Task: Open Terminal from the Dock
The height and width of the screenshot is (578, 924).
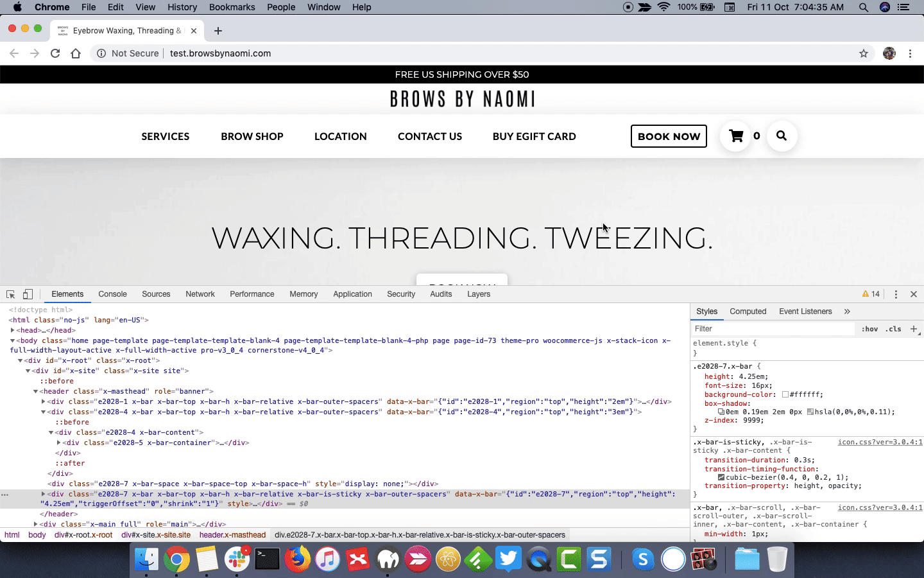Action: [267, 559]
